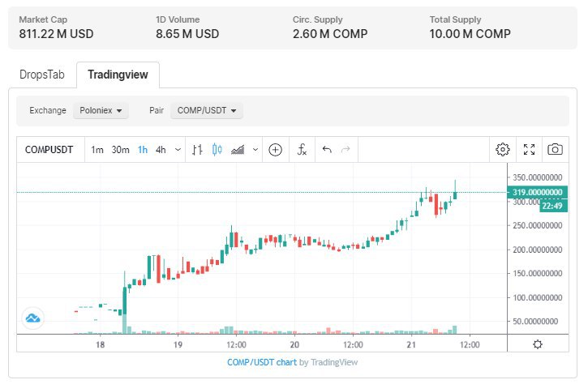Open the Indicators fx menu

[x=302, y=150]
